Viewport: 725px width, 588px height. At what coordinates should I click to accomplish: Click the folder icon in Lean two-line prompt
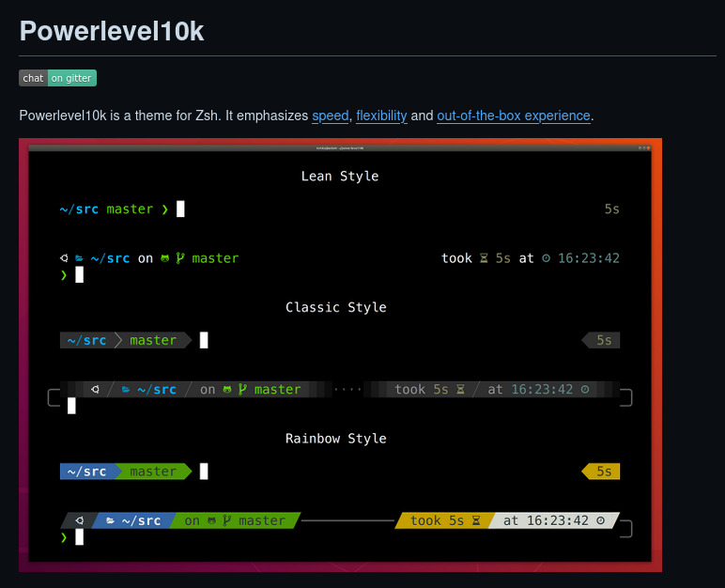click(80, 258)
